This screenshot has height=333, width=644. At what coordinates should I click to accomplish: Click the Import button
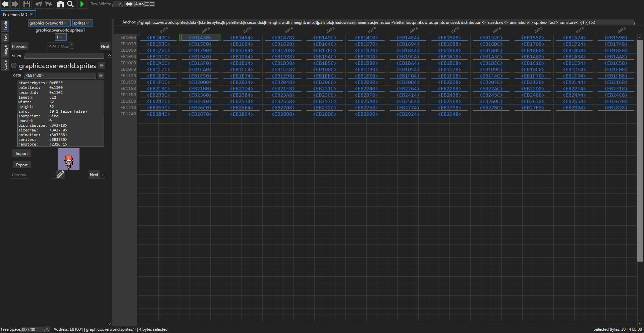click(22, 154)
